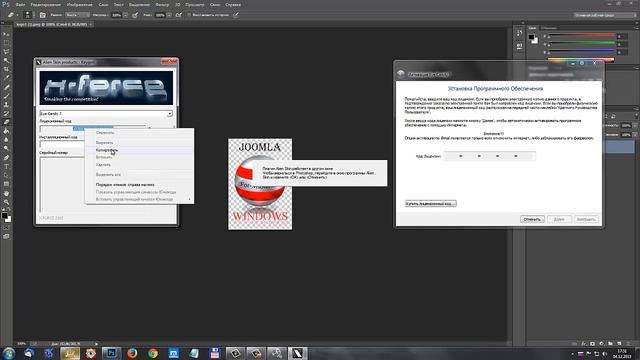Select the Horizontal Type tool

(6, 167)
